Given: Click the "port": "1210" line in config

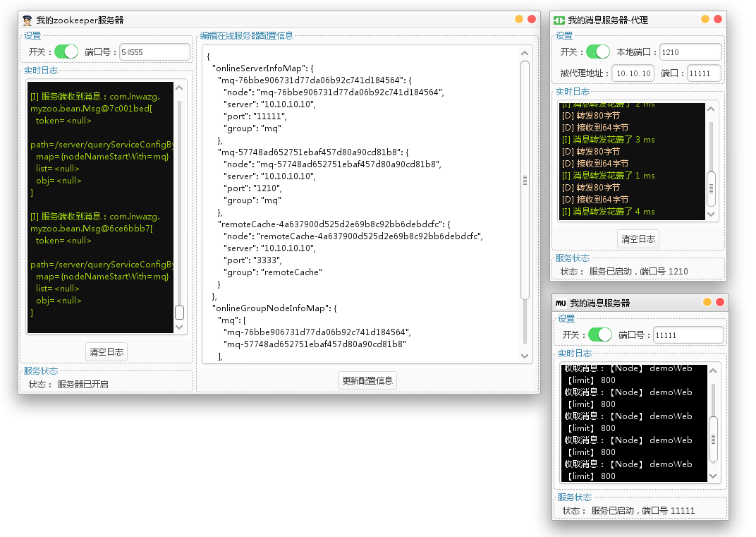Looking at the screenshot, I should [252, 188].
